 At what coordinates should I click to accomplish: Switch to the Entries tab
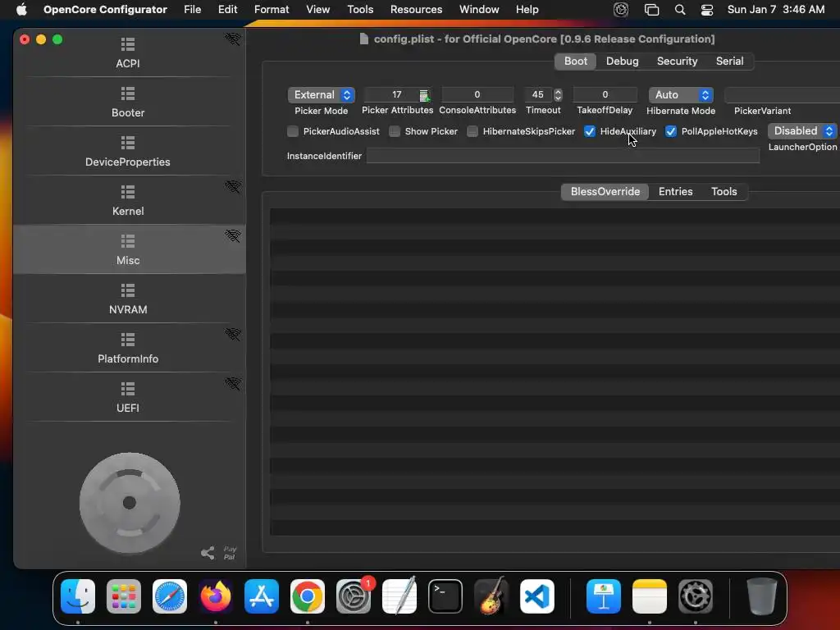coord(676,191)
